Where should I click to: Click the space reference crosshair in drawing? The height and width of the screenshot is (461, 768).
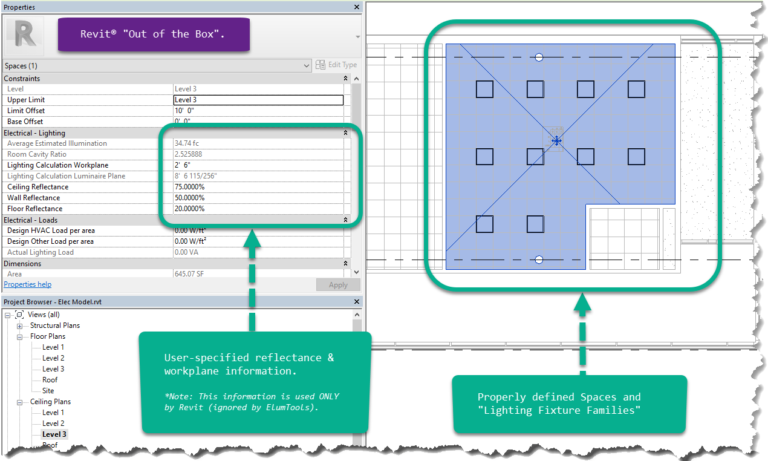point(556,141)
